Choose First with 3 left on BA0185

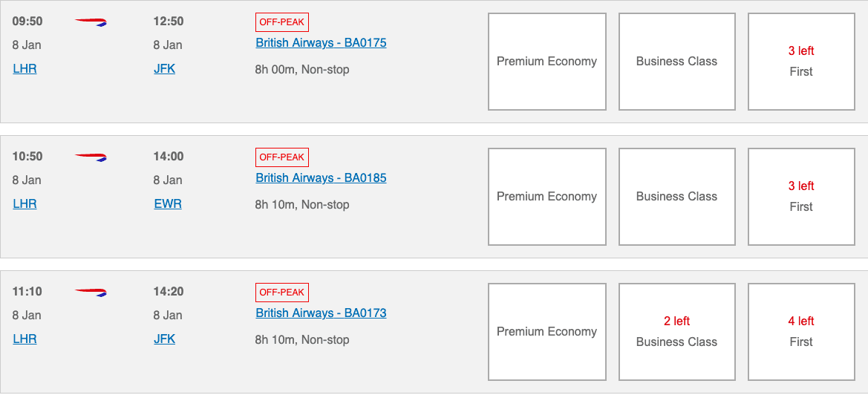(x=800, y=197)
